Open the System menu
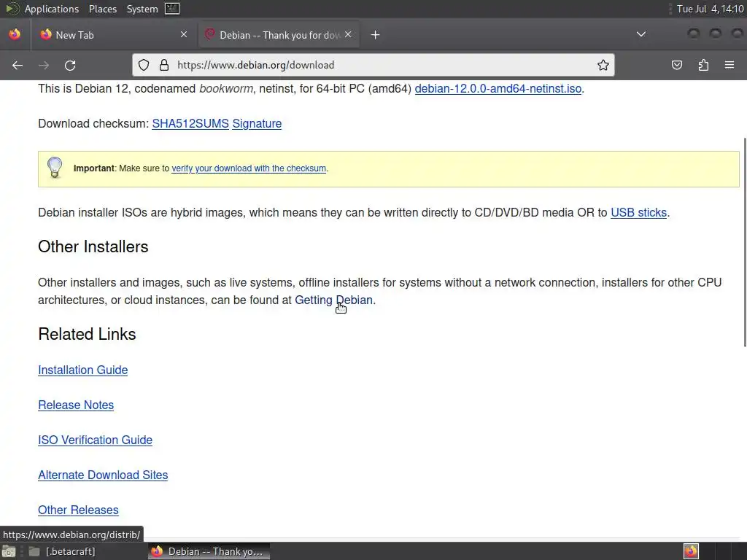 [x=142, y=9]
